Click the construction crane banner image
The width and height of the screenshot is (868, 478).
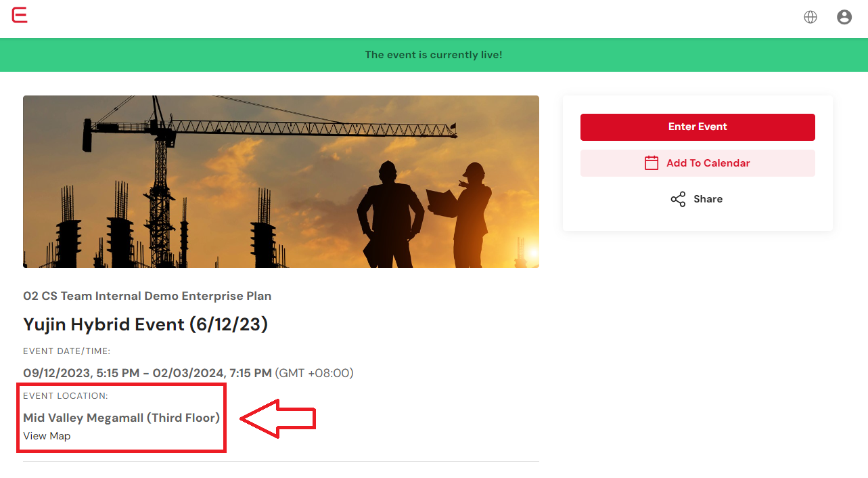281,181
